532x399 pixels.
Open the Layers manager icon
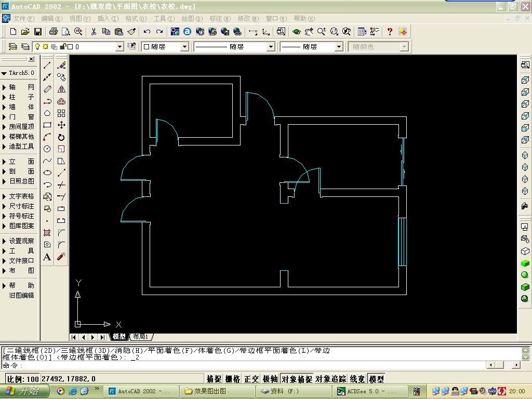13,46
